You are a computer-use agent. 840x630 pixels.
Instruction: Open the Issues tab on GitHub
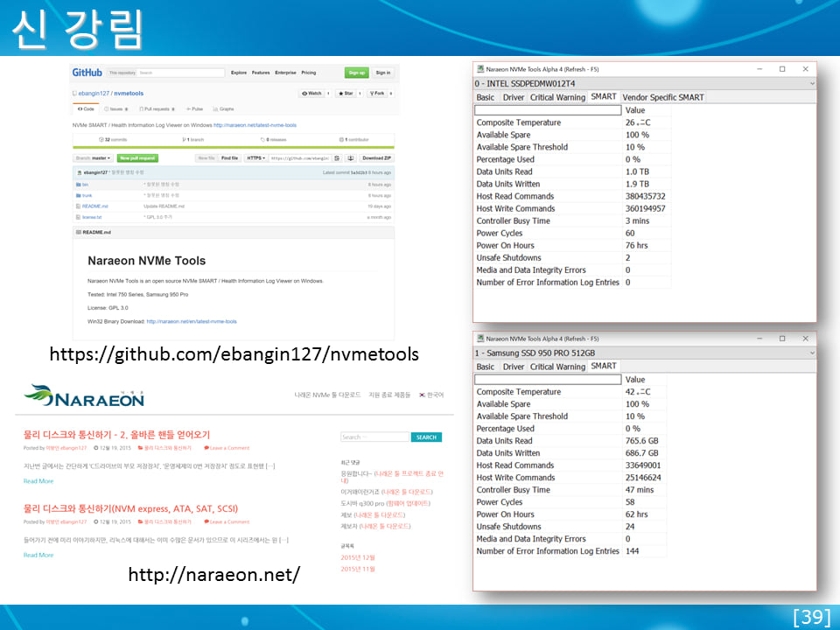point(116,108)
